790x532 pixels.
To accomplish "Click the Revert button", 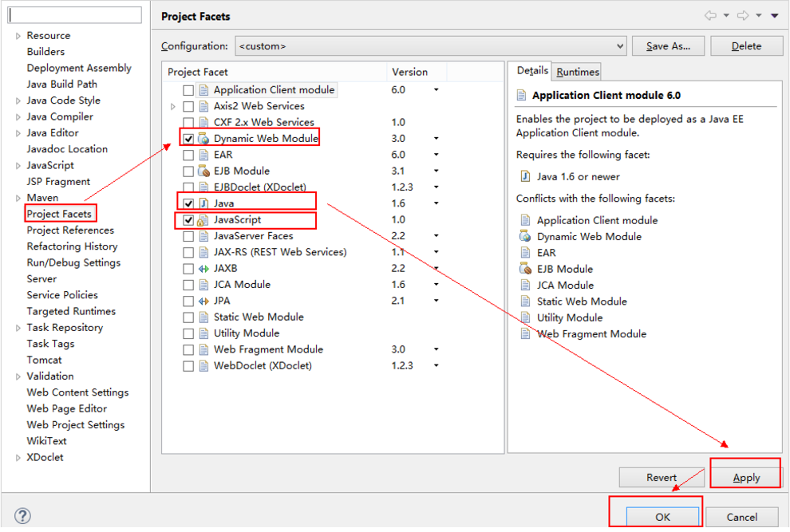I will pos(662,477).
